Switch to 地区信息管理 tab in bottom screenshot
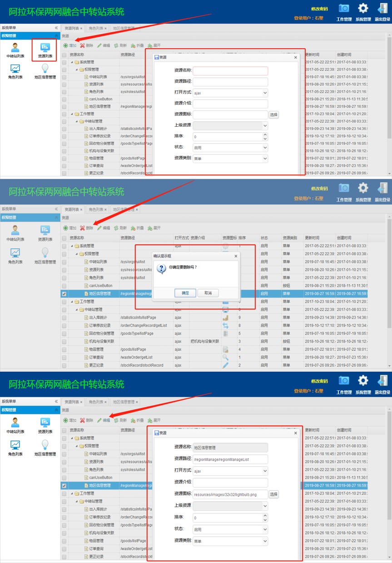 pos(124,402)
